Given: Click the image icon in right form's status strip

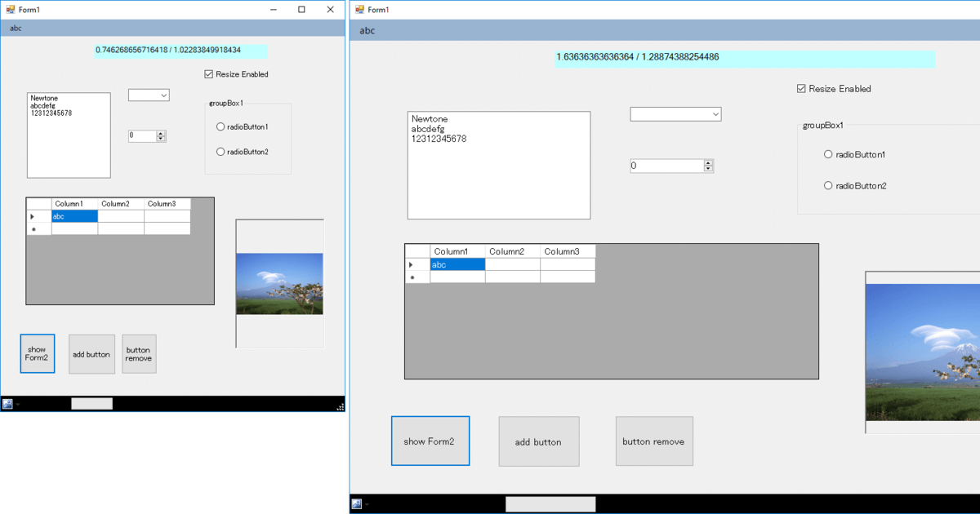Looking at the screenshot, I should point(357,503).
